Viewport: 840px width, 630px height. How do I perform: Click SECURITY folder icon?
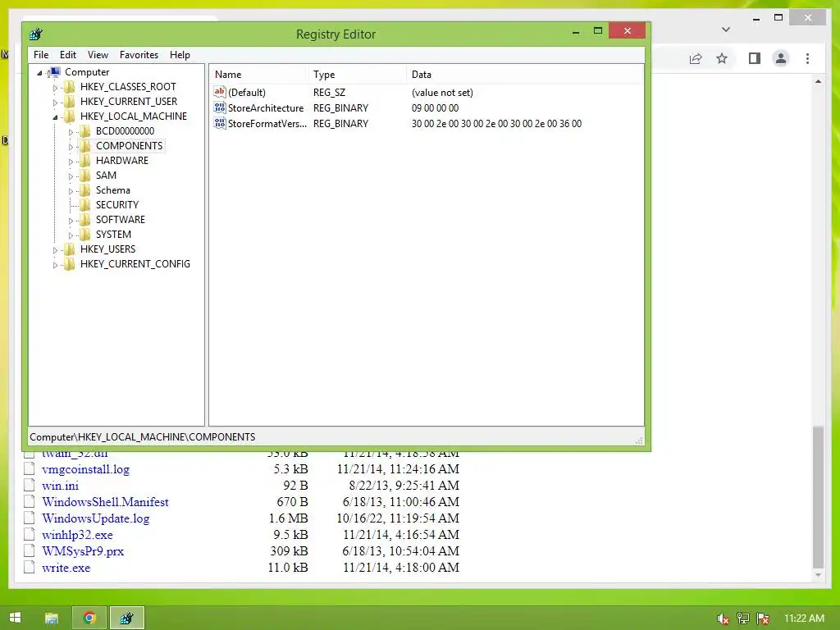tap(84, 204)
